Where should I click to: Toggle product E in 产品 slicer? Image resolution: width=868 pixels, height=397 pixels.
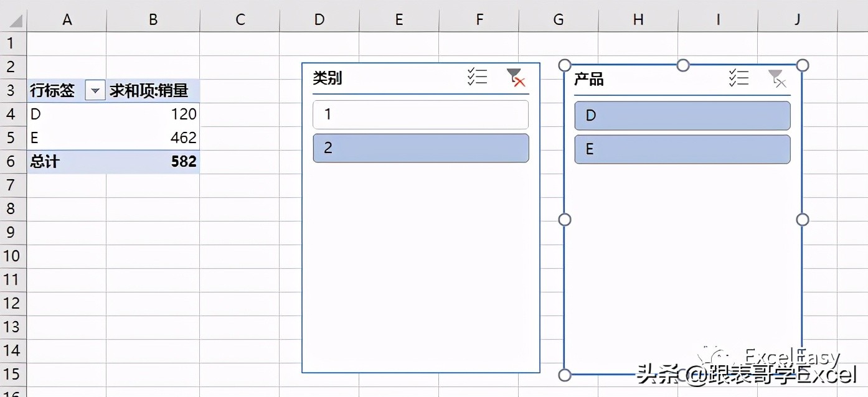pyautogui.click(x=682, y=149)
